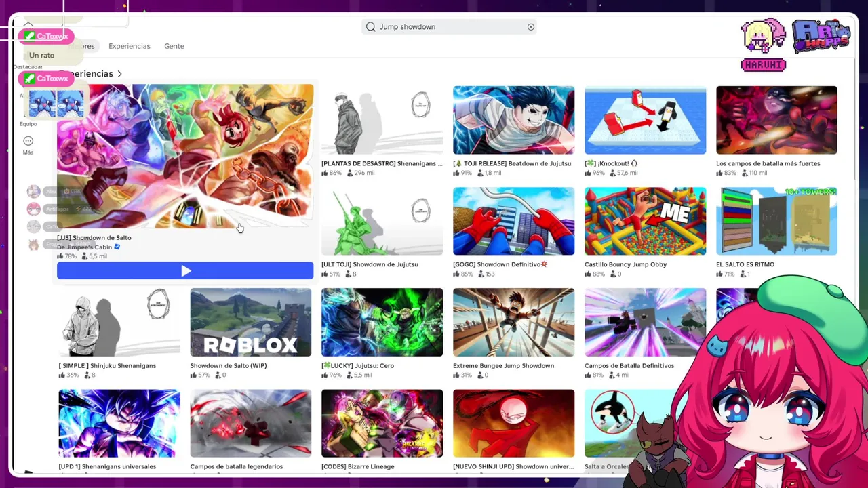Open the NUEVO SHINJI UPD Showdown thumbnail
The image size is (868, 488).
coord(513,423)
